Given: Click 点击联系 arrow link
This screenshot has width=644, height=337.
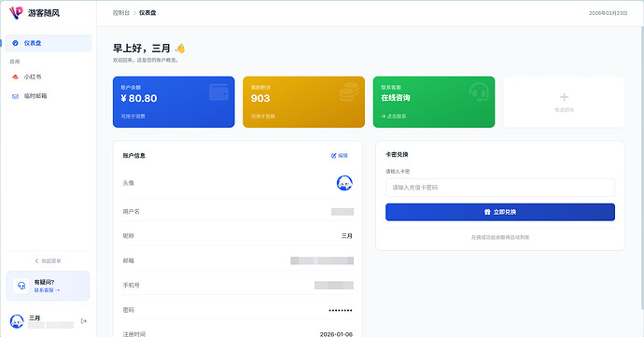Looking at the screenshot, I should tap(394, 117).
